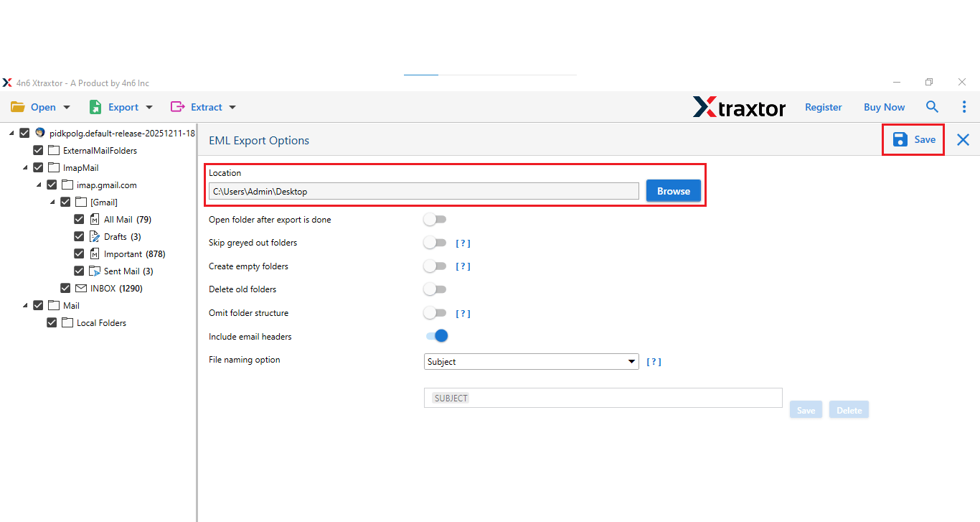Click the Drafts folder icon
The height and width of the screenshot is (522, 980).
point(95,237)
